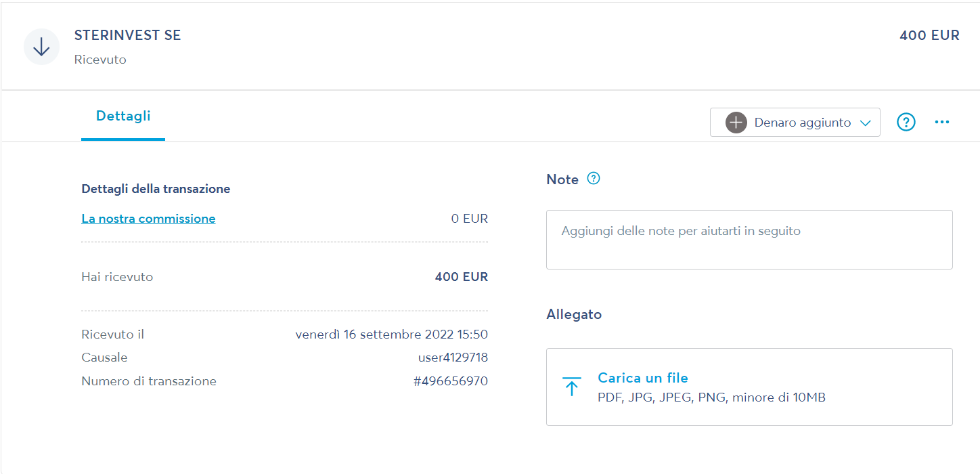Open the help question mark icon
Screen dimensions: 980x474
click(x=906, y=123)
